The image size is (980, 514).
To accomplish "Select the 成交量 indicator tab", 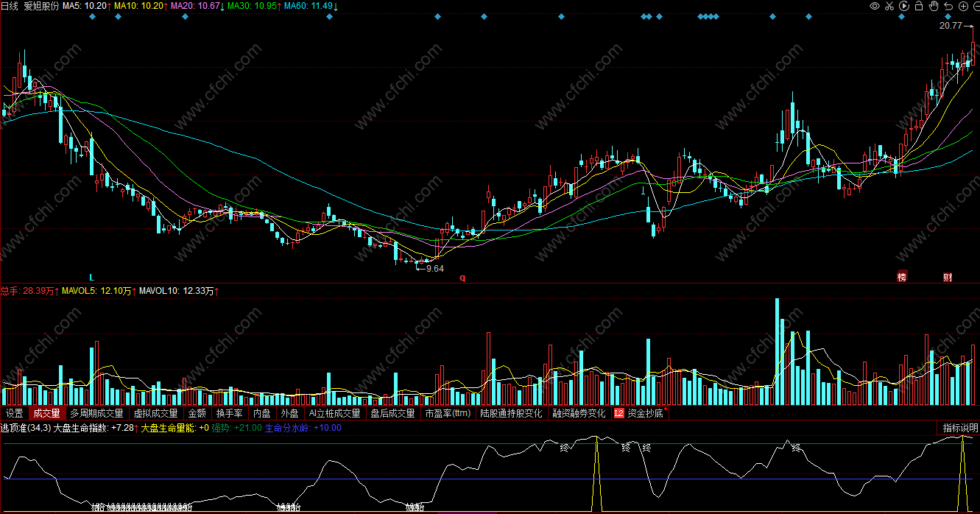I will 47,413.
